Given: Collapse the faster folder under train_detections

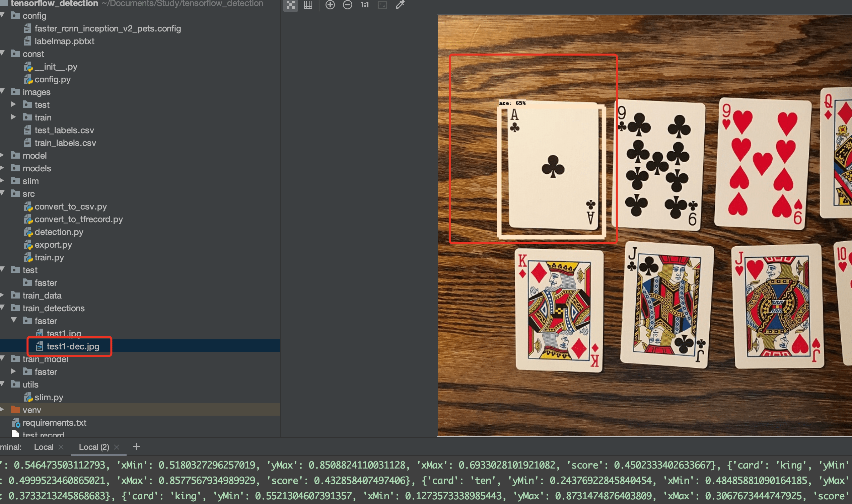Looking at the screenshot, I should point(14,320).
